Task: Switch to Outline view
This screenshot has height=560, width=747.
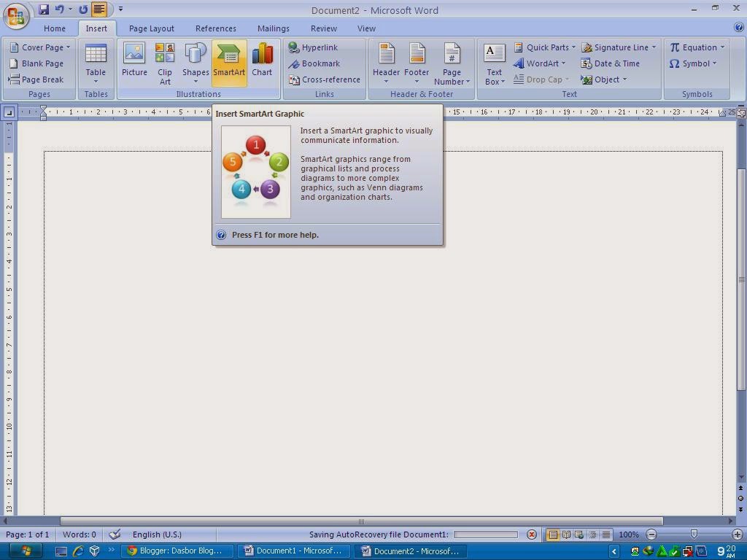Action: pyautogui.click(x=592, y=534)
